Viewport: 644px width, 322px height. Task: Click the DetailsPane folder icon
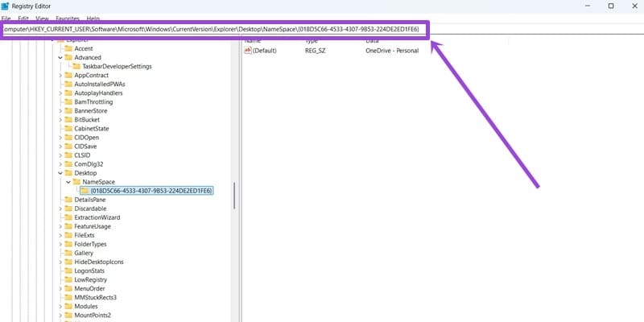coord(68,200)
